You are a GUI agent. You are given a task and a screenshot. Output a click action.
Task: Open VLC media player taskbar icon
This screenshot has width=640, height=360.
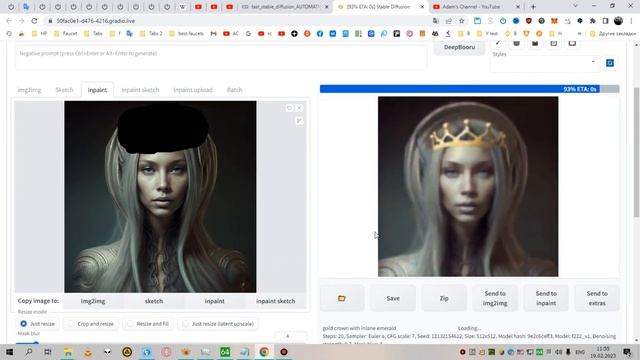(x=88, y=352)
